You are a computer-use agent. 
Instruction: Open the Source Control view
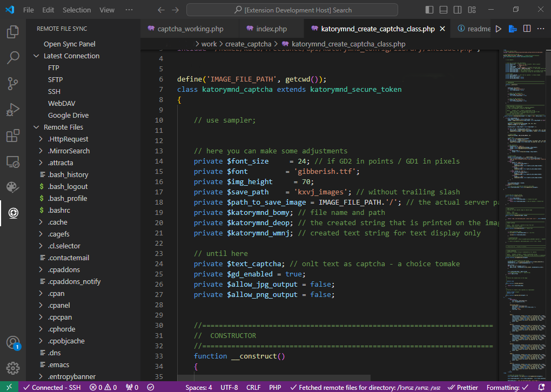(13, 84)
